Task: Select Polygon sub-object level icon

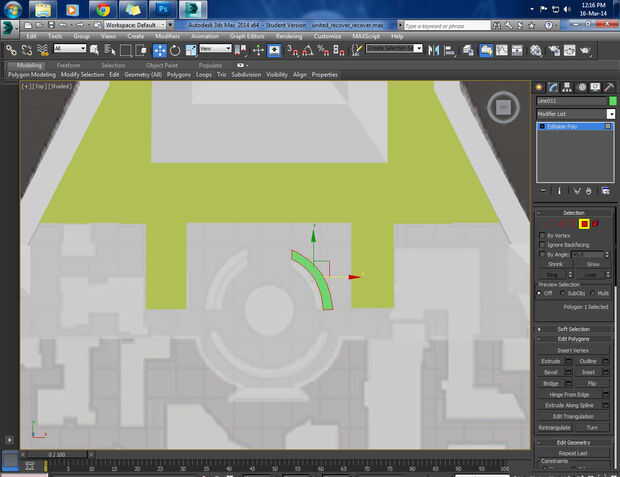Action: pyautogui.click(x=584, y=224)
